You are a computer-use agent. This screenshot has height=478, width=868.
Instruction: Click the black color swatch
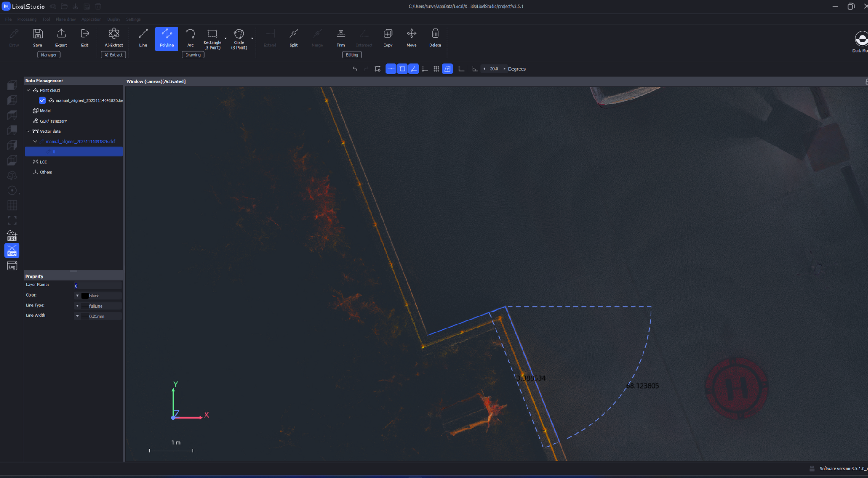point(85,296)
